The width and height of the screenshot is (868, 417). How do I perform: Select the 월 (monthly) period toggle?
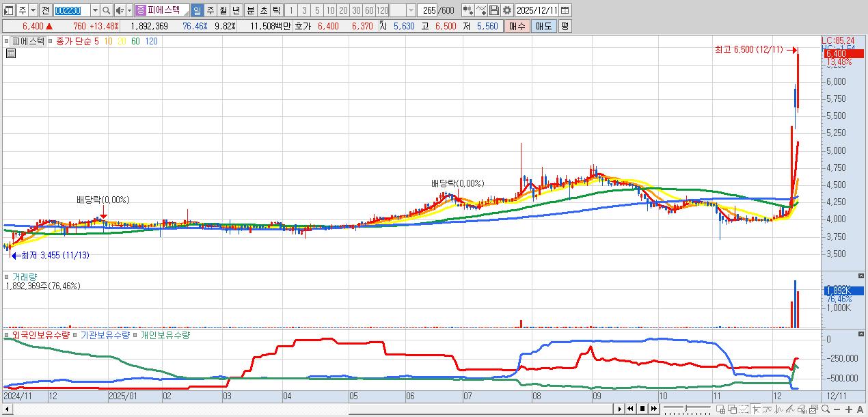[223, 10]
